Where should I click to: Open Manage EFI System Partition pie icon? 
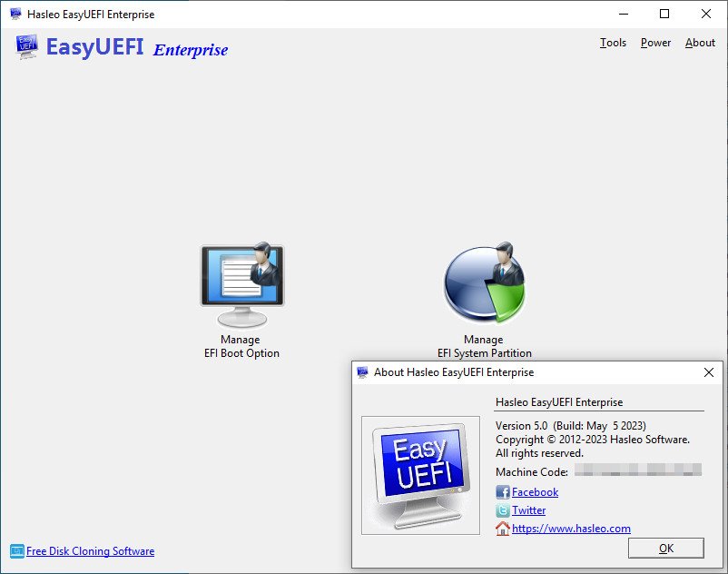pyautogui.click(x=484, y=282)
